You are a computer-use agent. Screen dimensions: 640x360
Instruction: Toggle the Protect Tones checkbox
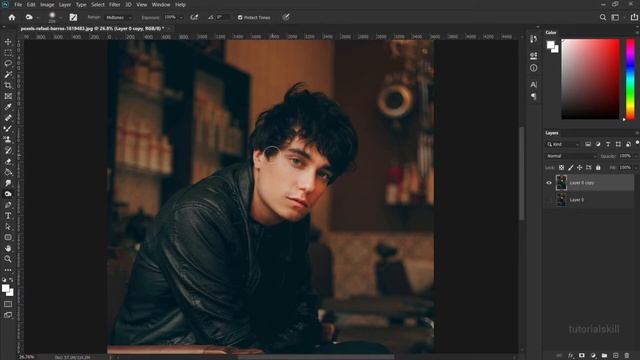[x=240, y=18]
